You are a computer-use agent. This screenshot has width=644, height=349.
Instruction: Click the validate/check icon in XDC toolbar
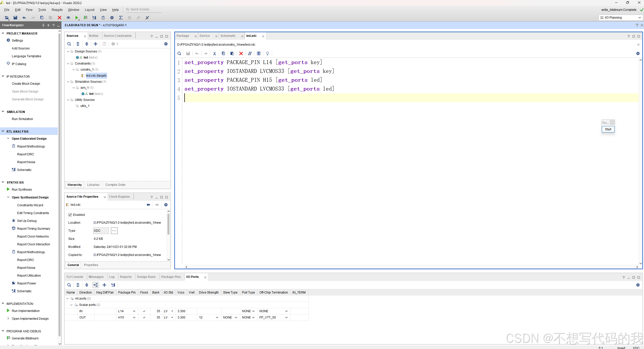pyautogui.click(x=267, y=53)
